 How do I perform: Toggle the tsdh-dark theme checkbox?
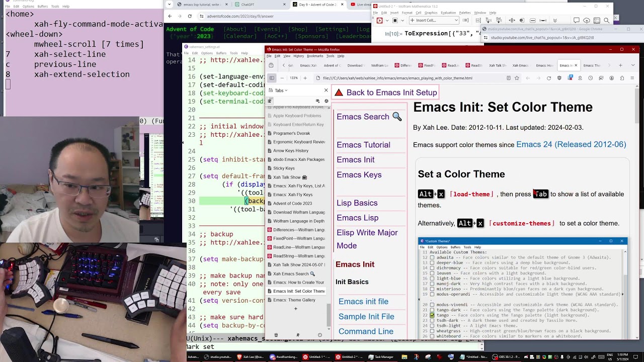(x=432, y=320)
